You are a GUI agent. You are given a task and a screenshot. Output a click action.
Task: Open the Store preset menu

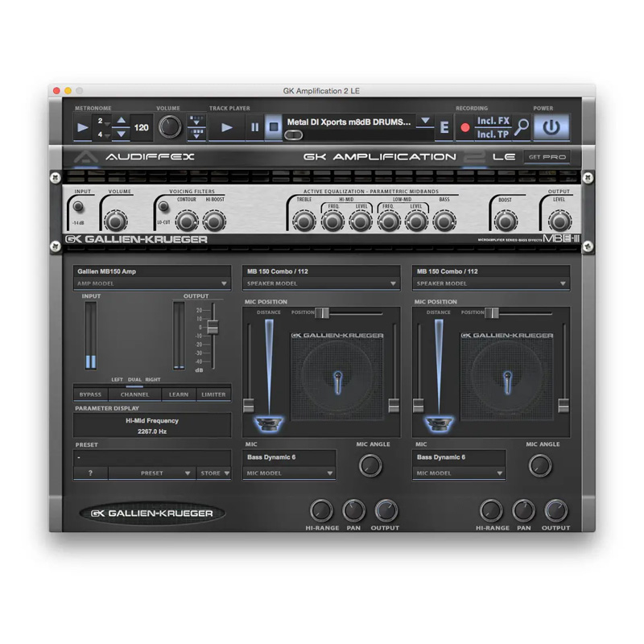coord(214,473)
